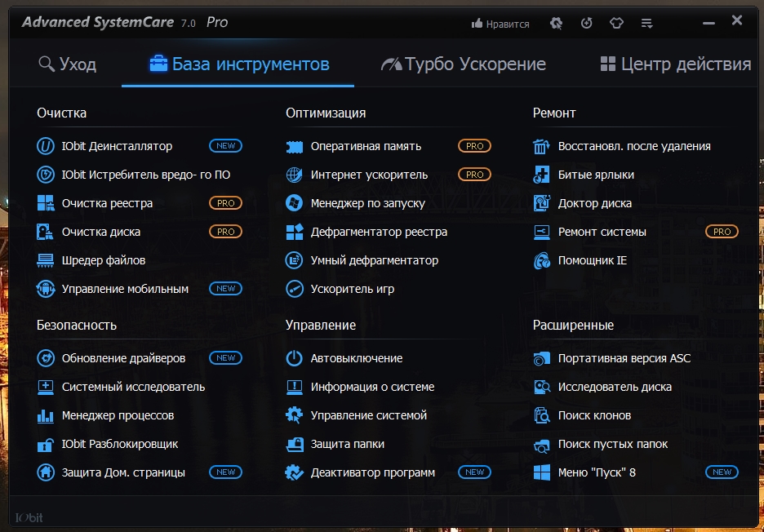Click the PRO badge beside Ремонт системы
The height and width of the screenshot is (532, 764).
click(x=722, y=233)
